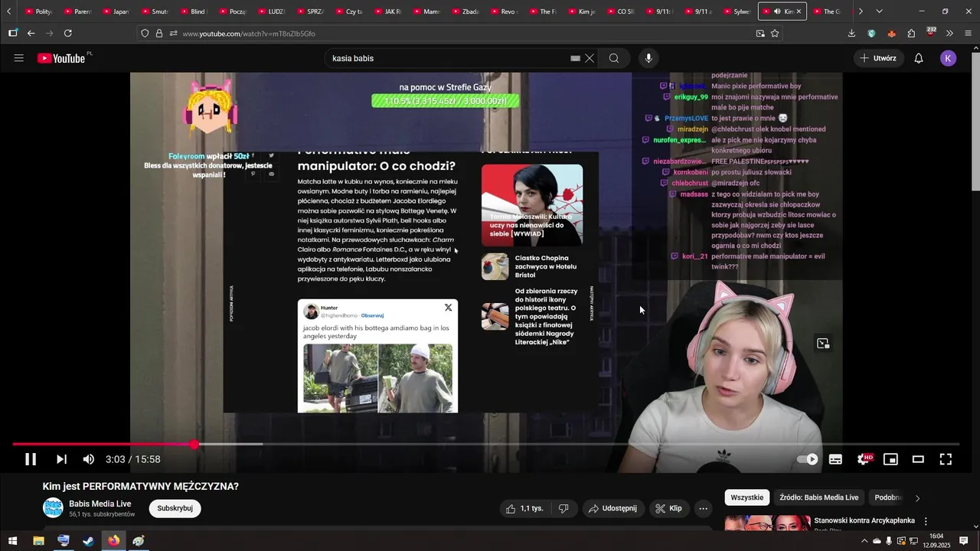The width and height of the screenshot is (980, 551).
Task: Show more filter chips with the arrow
Action: pos(917,498)
